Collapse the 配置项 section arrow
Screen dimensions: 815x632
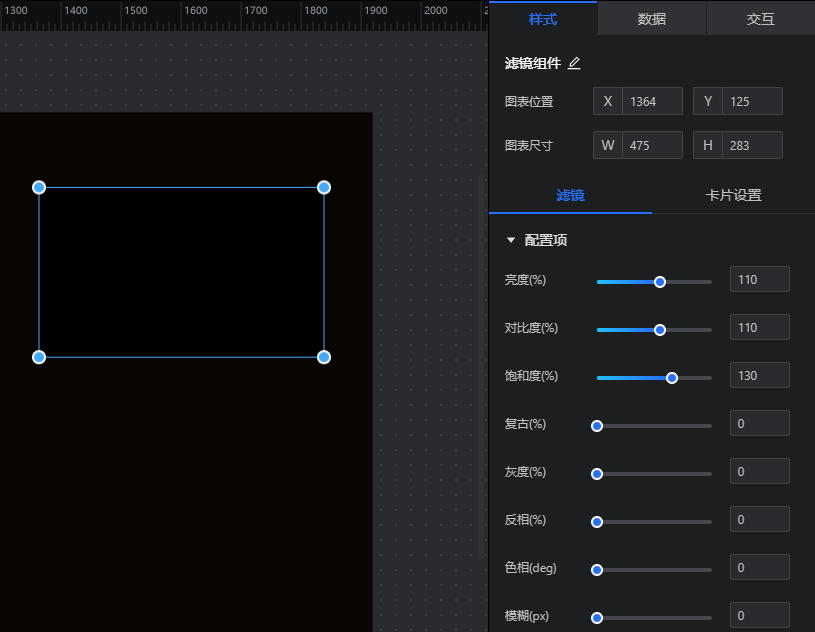pyautogui.click(x=511, y=240)
